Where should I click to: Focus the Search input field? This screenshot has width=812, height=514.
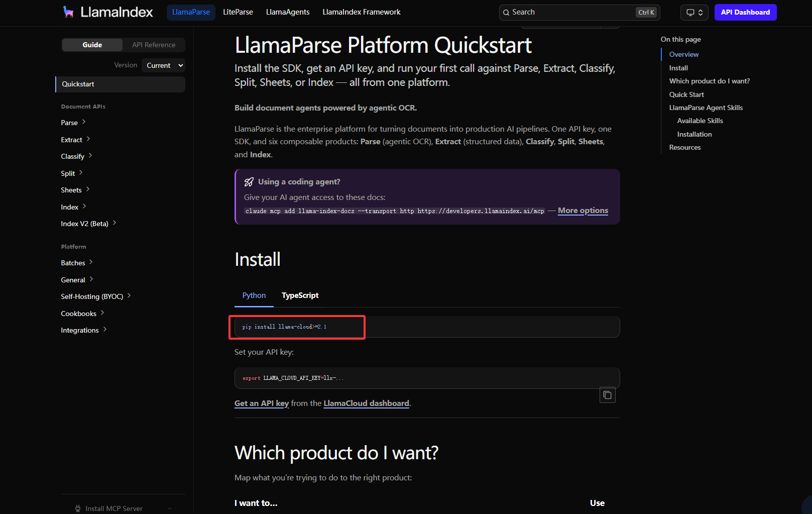pos(579,13)
